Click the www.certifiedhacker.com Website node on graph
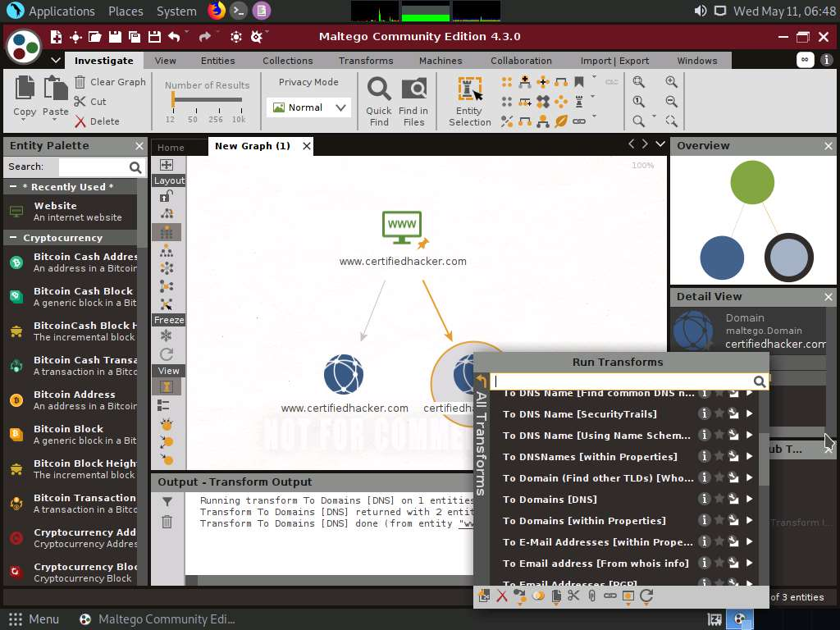The image size is (840, 630). pyautogui.click(x=402, y=228)
